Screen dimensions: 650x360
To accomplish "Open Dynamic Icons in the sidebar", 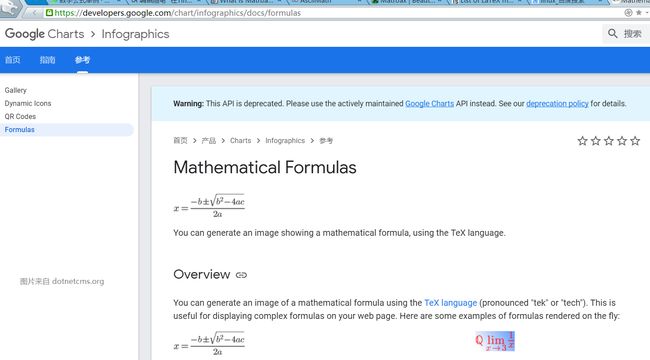I will 28,103.
